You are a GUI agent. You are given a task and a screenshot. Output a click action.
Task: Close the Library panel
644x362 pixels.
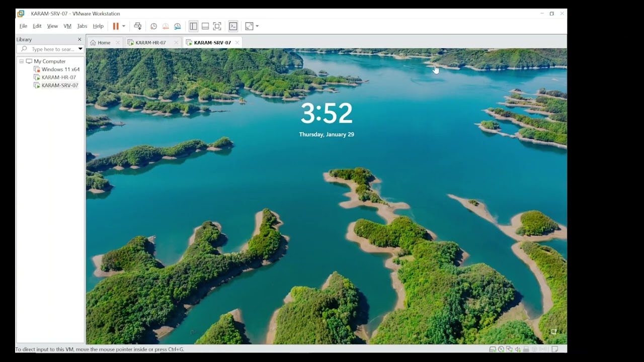[79, 39]
